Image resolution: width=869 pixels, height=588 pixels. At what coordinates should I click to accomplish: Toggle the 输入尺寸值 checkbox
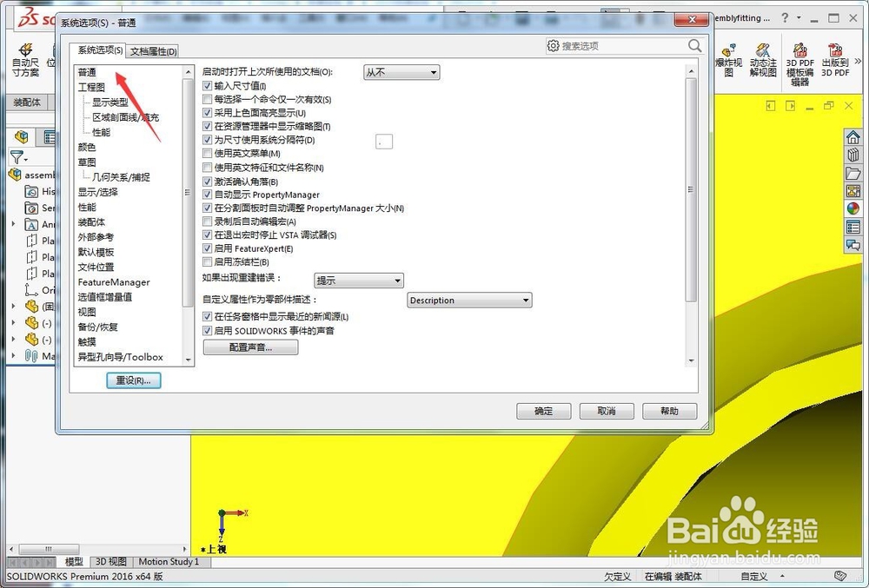(x=208, y=86)
